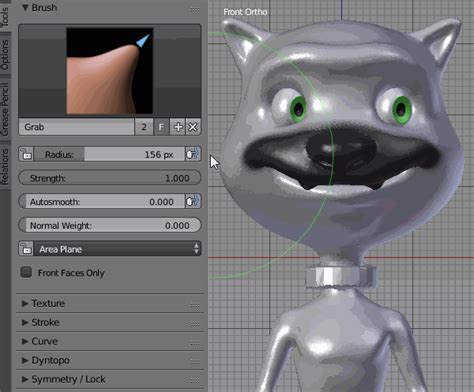Click the Grab brush preview thumbnail

tap(110, 71)
